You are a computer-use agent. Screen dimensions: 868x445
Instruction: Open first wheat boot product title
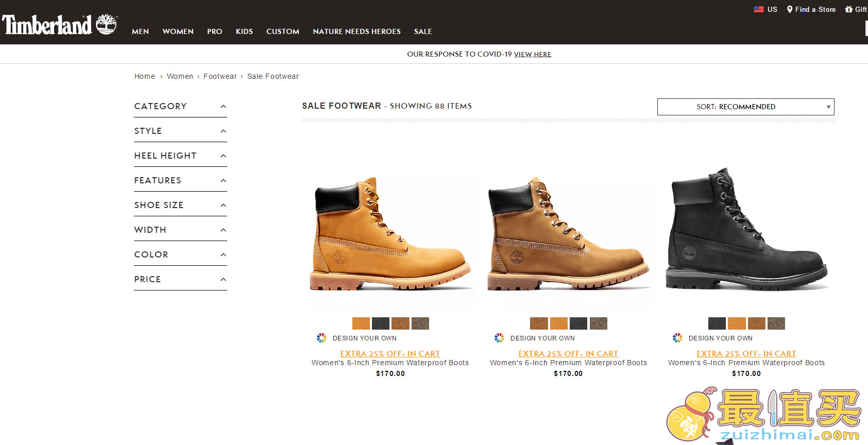coord(390,363)
